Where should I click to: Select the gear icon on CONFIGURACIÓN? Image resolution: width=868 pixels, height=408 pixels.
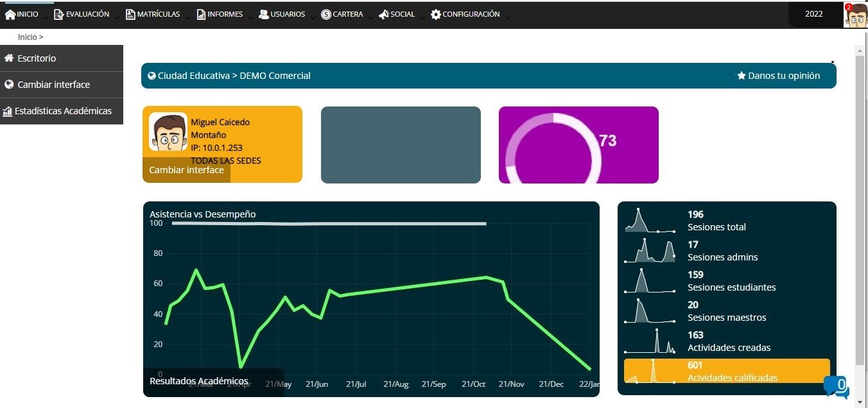click(x=435, y=13)
